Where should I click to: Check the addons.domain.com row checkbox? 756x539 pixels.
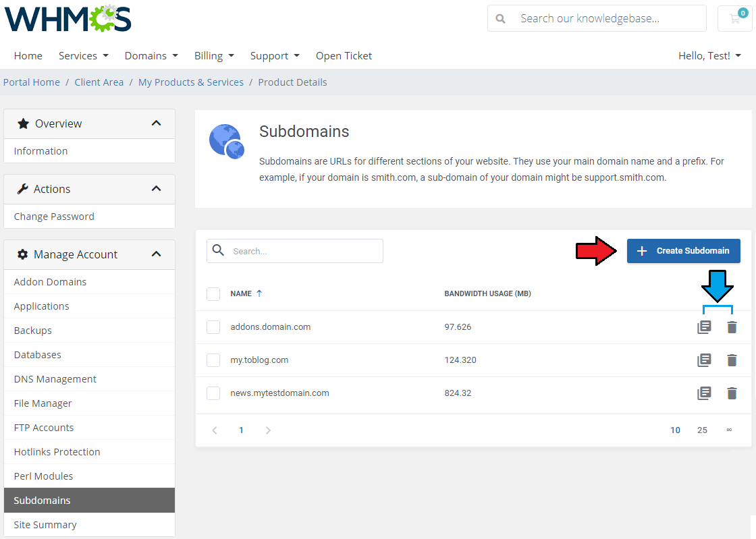pos(213,327)
